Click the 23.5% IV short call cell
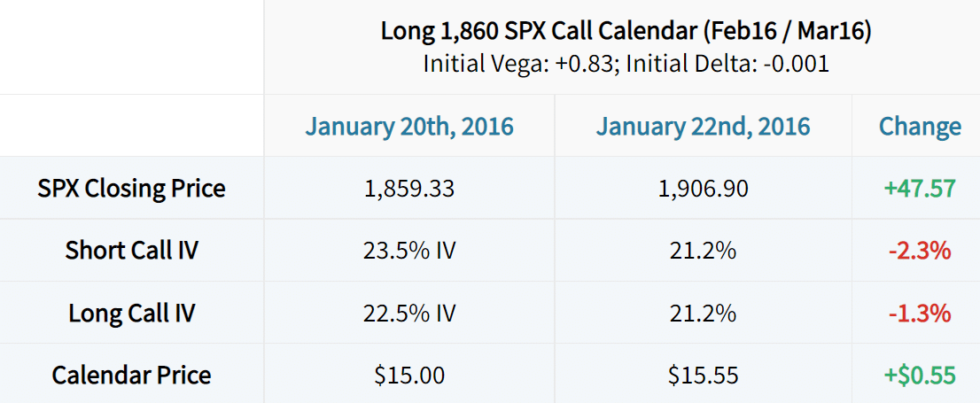 pos(409,251)
